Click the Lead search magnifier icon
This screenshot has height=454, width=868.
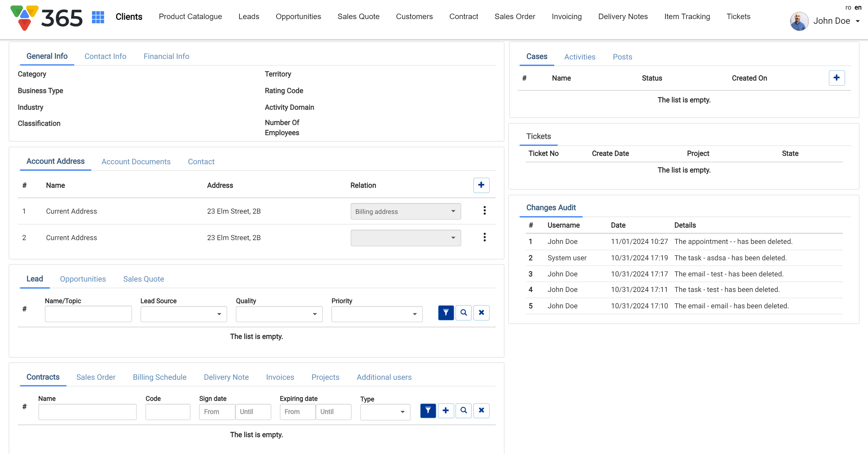tap(463, 313)
